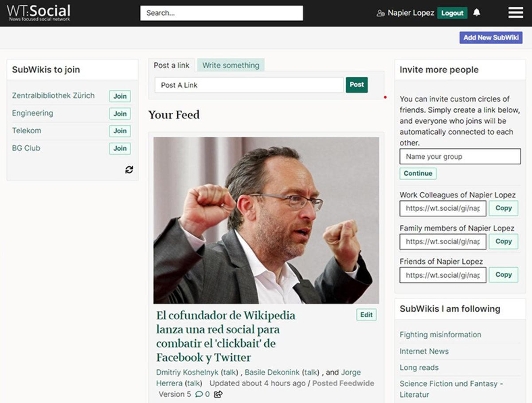The height and width of the screenshot is (403, 532).
Task: Click the Add New SubWiki button
Action: point(491,38)
